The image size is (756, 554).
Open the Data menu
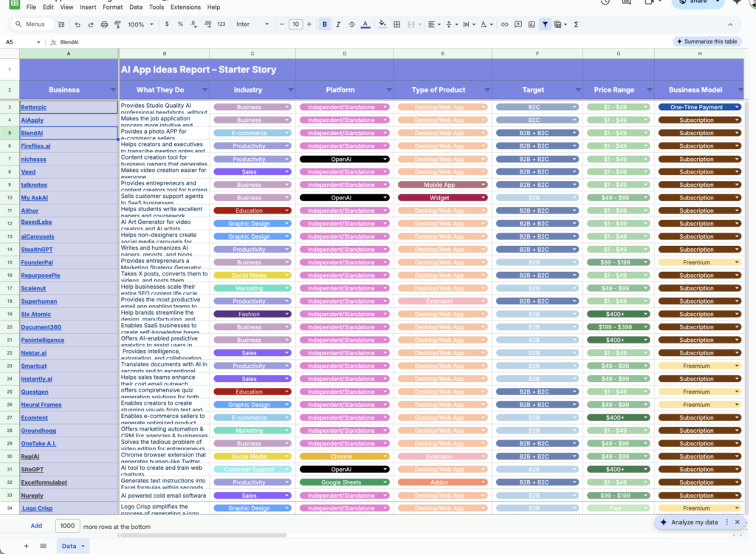pyautogui.click(x=136, y=7)
